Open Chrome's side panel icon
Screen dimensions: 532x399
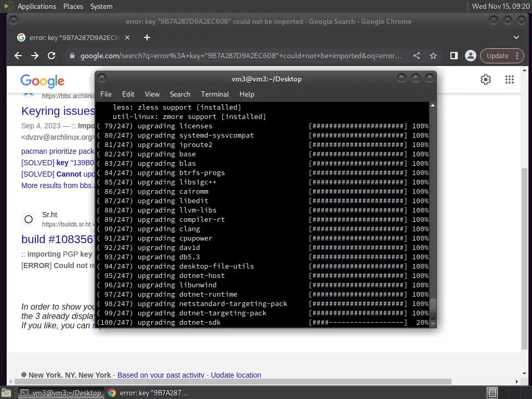click(x=454, y=56)
